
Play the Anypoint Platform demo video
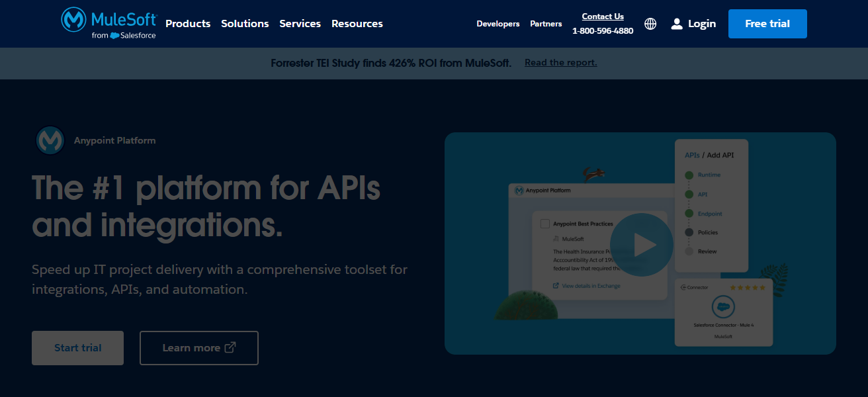pyautogui.click(x=642, y=244)
